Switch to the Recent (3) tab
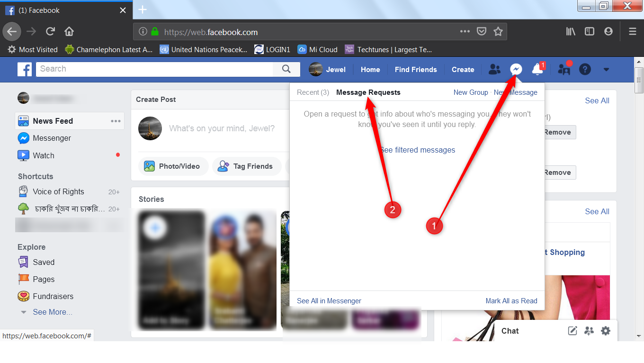 pyautogui.click(x=313, y=92)
